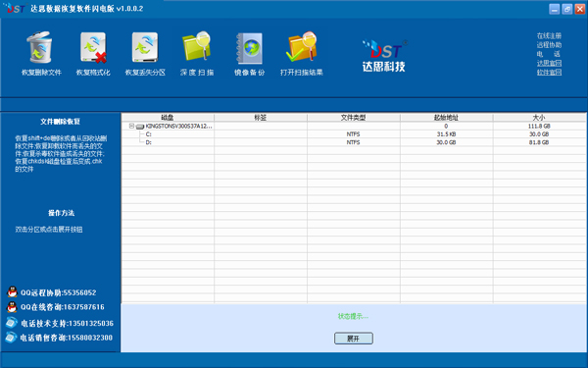Open the 达思官网 website link
Screen dimensions: 588x368
[549, 64]
